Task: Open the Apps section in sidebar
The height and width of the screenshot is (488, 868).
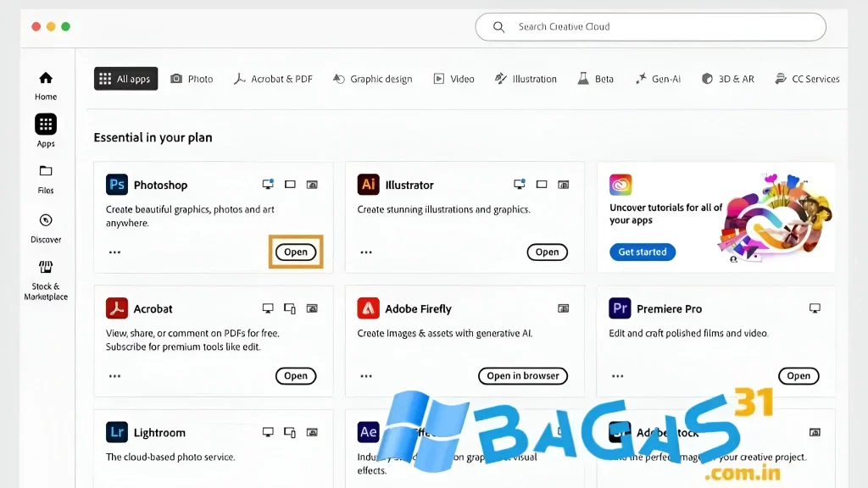Action: (x=46, y=131)
